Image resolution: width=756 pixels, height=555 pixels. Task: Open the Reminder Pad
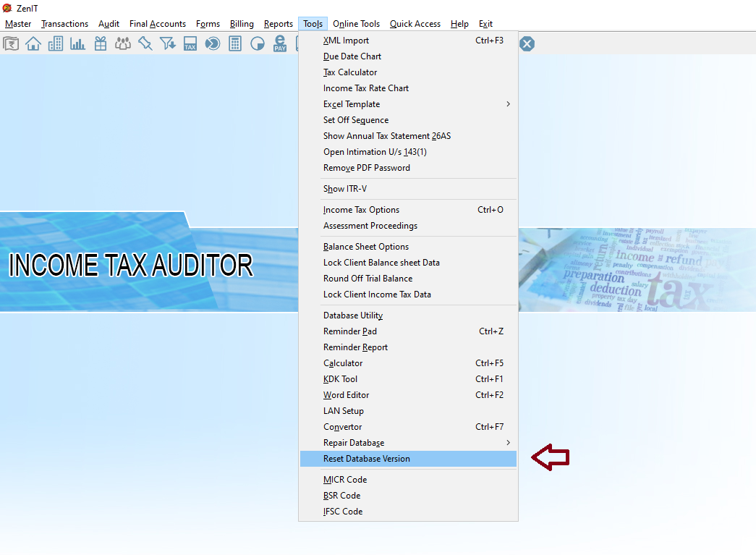point(408,331)
